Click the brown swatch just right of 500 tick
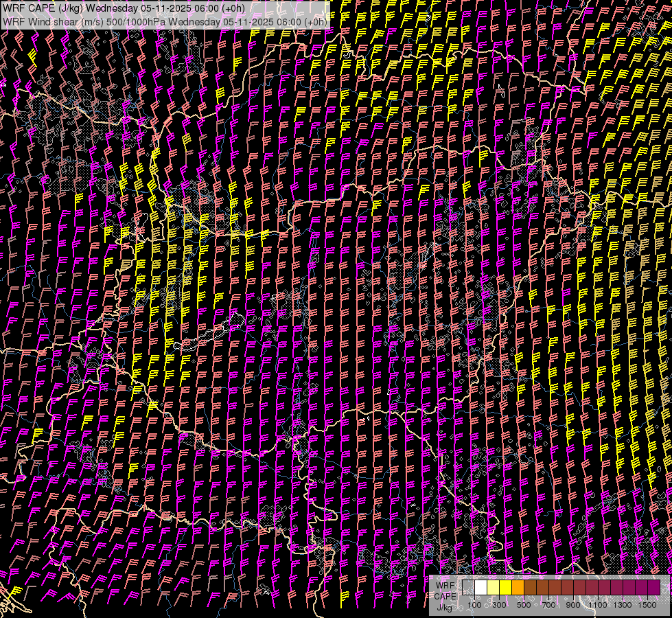The height and width of the screenshot is (618, 672). coord(530,588)
